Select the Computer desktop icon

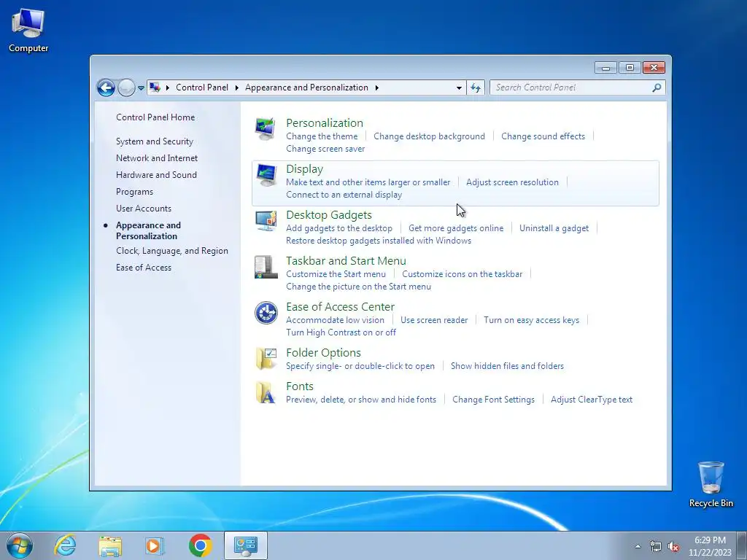[x=28, y=31]
